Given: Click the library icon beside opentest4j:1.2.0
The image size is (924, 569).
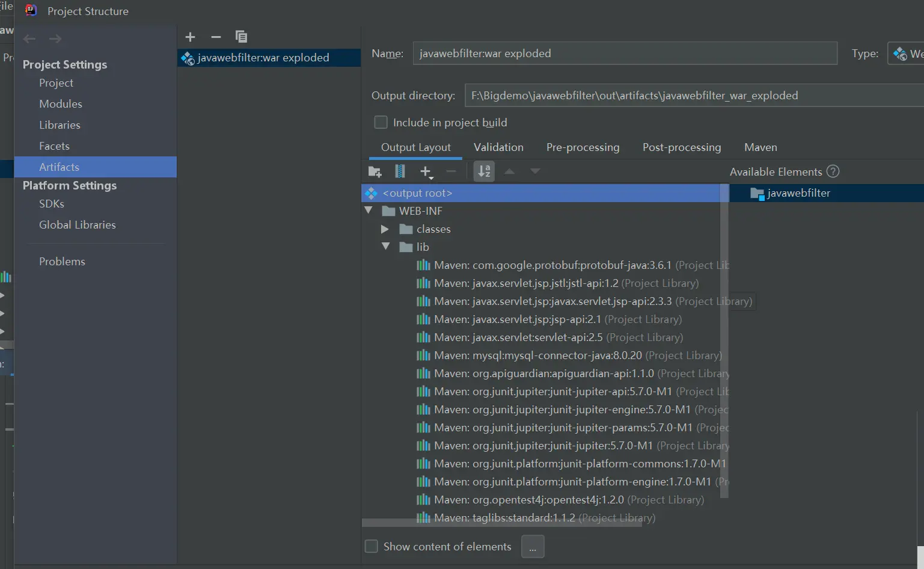Looking at the screenshot, I should pos(423,500).
